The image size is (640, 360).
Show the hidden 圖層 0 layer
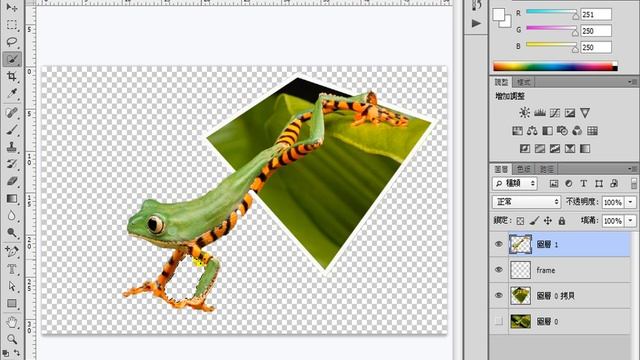click(499, 321)
